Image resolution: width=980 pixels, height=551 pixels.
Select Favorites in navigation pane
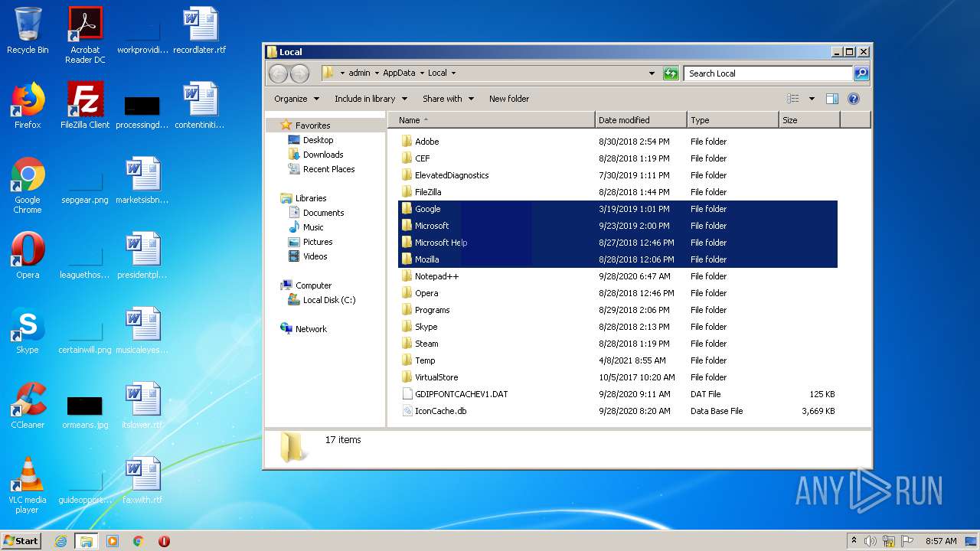[312, 126]
